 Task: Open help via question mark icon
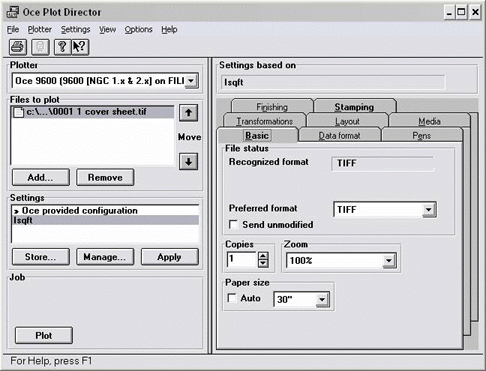[x=62, y=47]
